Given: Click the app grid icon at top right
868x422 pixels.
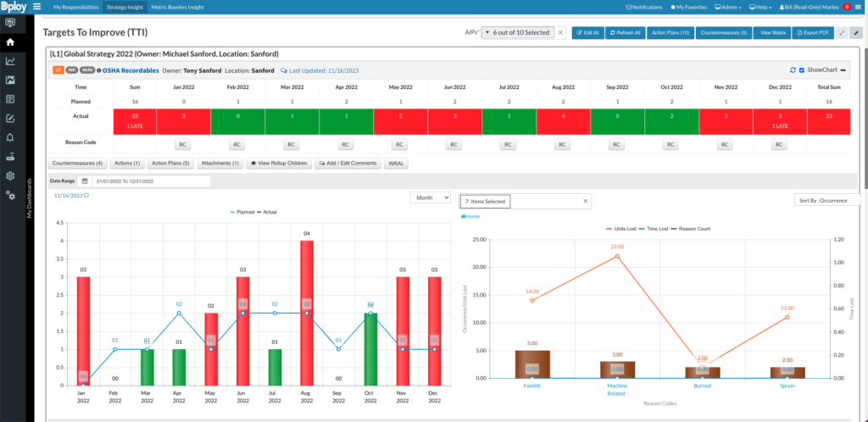Looking at the screenshot, I should point(859,7).
